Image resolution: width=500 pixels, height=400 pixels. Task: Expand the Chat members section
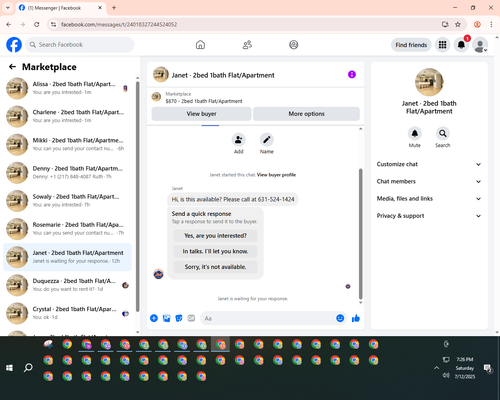coord(429,182)
